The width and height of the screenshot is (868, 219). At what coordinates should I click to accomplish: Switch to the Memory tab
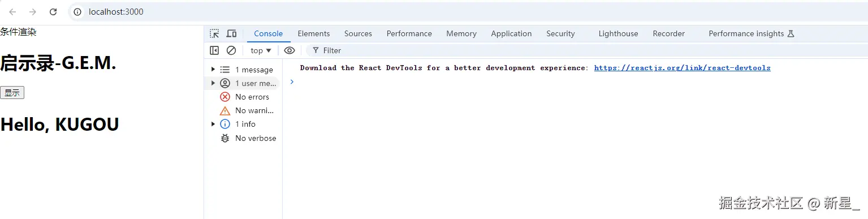(461, 33)
